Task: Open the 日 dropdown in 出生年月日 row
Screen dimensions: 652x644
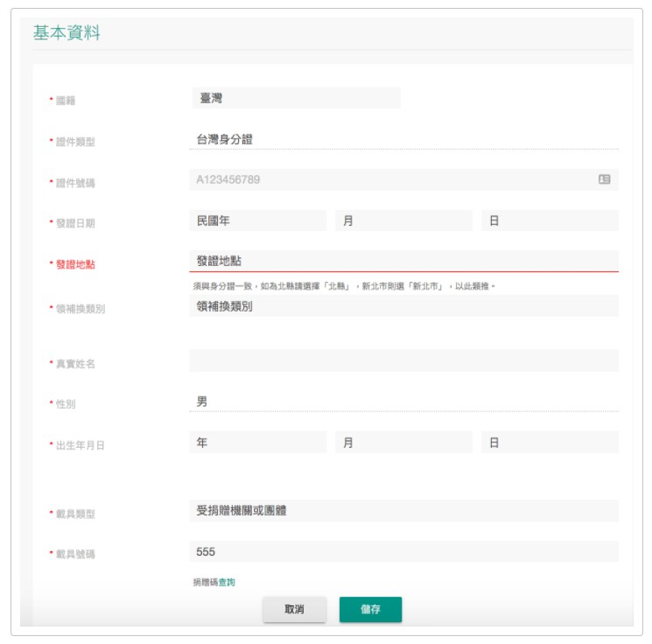Action: point(550,443)
